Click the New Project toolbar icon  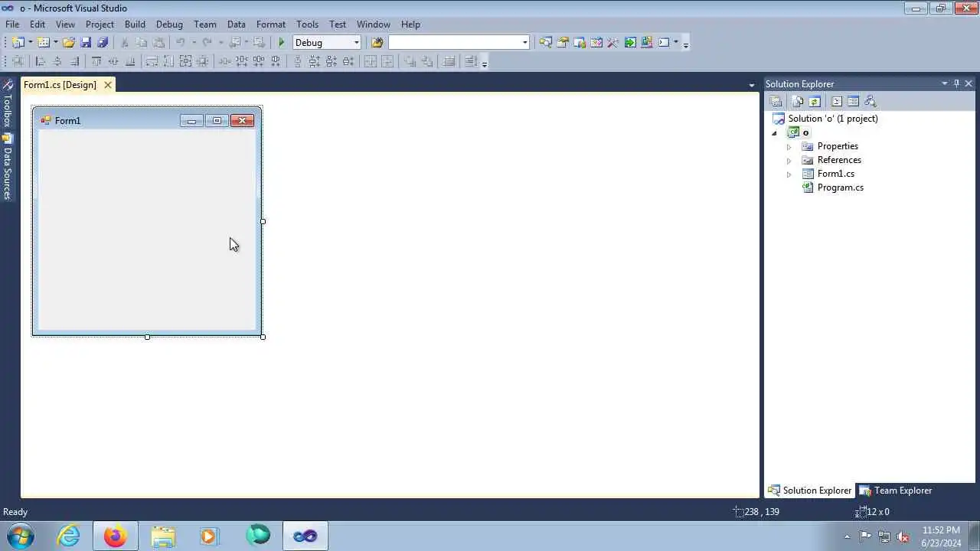click(x=18, y=43)
